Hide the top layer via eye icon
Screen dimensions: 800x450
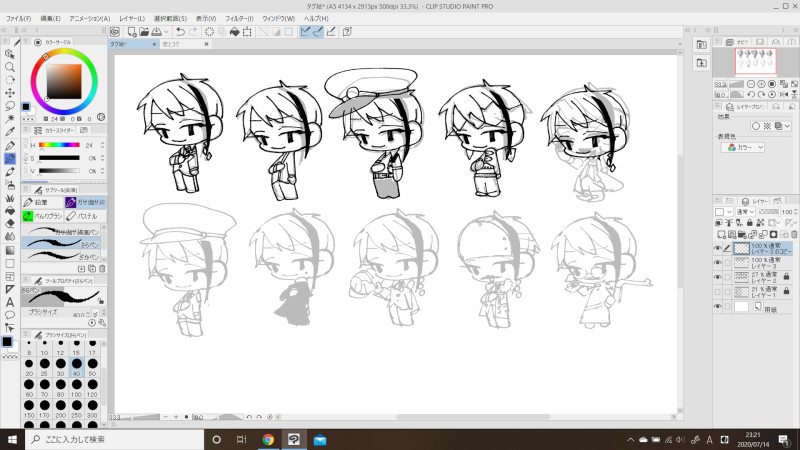[718, 246]
